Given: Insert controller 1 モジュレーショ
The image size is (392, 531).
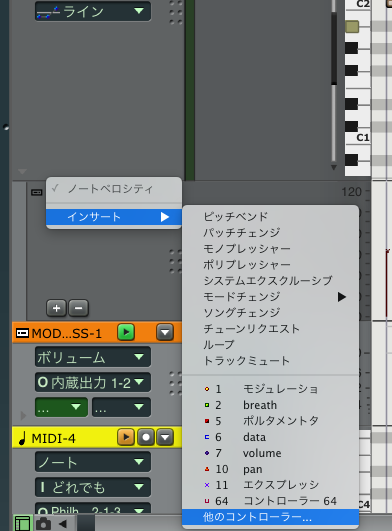Looking at the screenshot, I should [270, 389].
